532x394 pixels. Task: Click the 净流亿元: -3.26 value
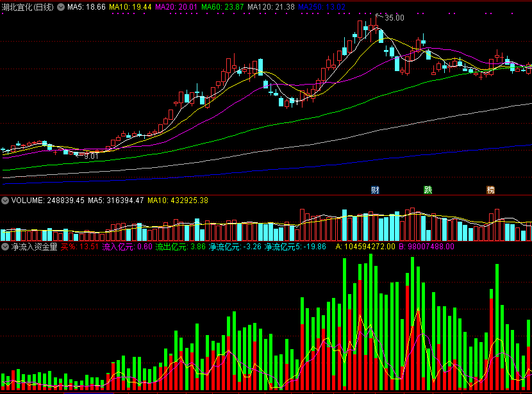point(235,247)
